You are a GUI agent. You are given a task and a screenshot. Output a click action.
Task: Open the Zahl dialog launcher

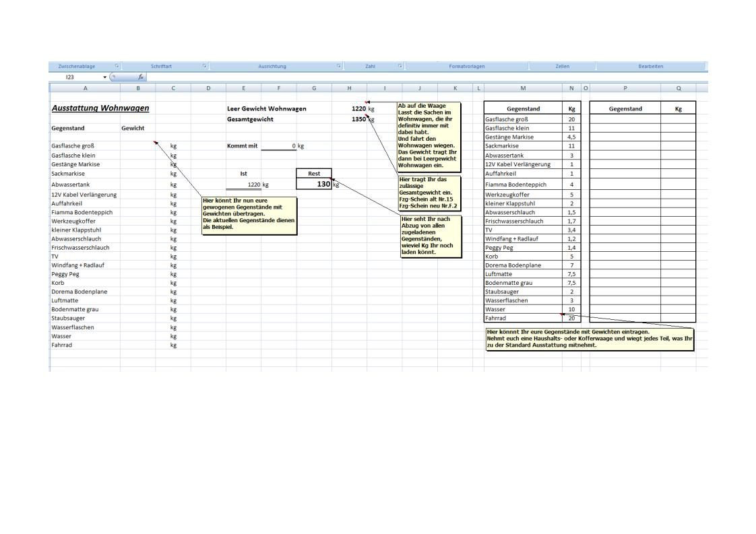click(x=400, y=66)
